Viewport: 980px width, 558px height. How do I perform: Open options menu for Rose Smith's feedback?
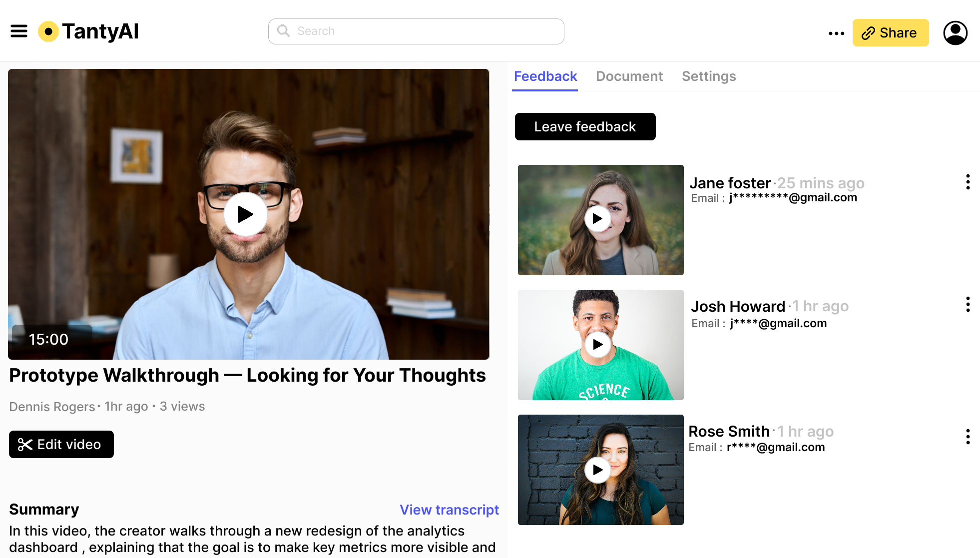click(x=968, y=437)
